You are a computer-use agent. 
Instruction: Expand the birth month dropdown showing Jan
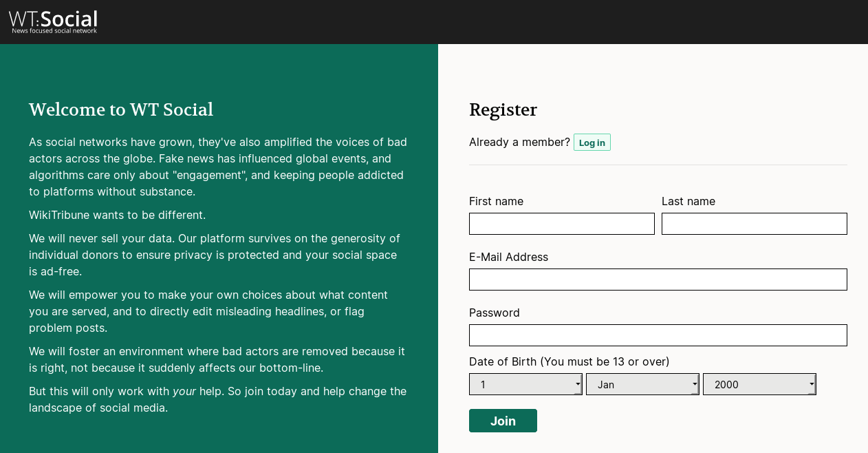coord(642,384)
